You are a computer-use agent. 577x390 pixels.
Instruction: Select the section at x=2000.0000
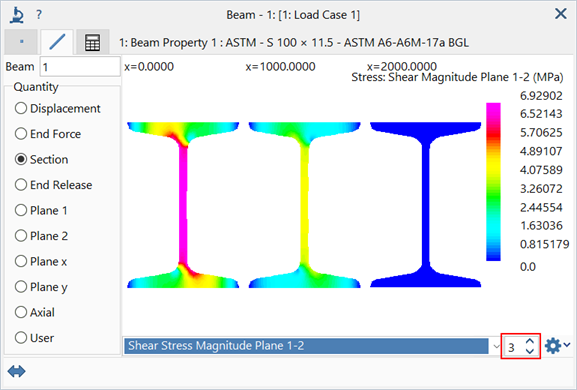pos(425,205)
